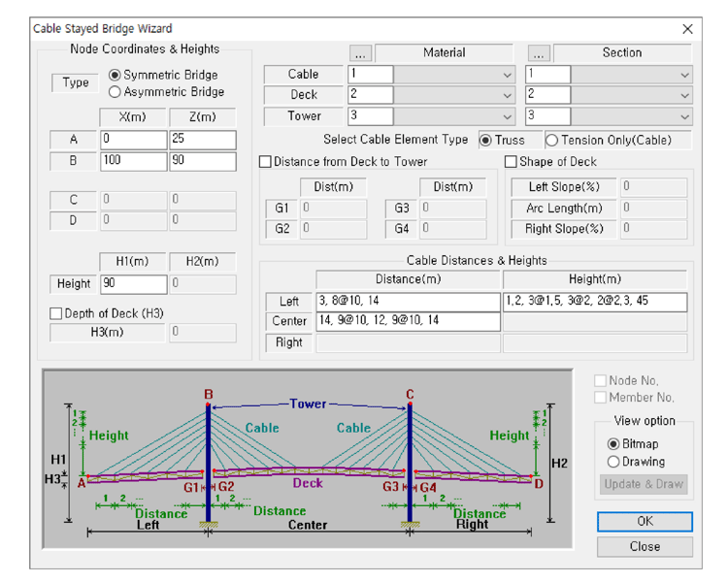The height and width of the screenshot is (582, 728).
Task: Choose Truss as cable element type
Action: pos(486,140)
